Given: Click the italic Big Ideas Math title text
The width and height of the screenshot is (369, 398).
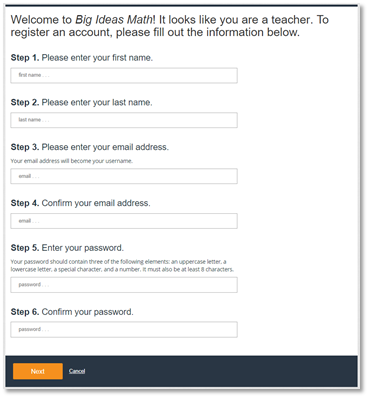Looking at the screenshot, I should pos(114,20).
